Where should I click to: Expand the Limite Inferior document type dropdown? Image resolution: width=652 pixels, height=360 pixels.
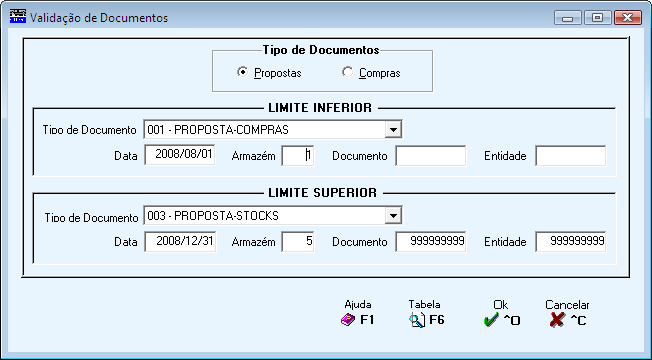[393, 130]
